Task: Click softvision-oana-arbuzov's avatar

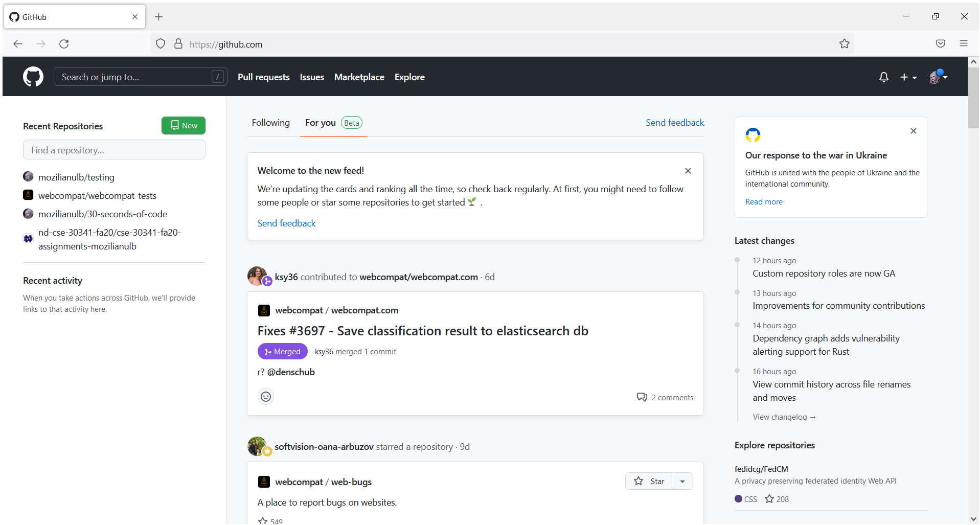Action: pos(257,446)
